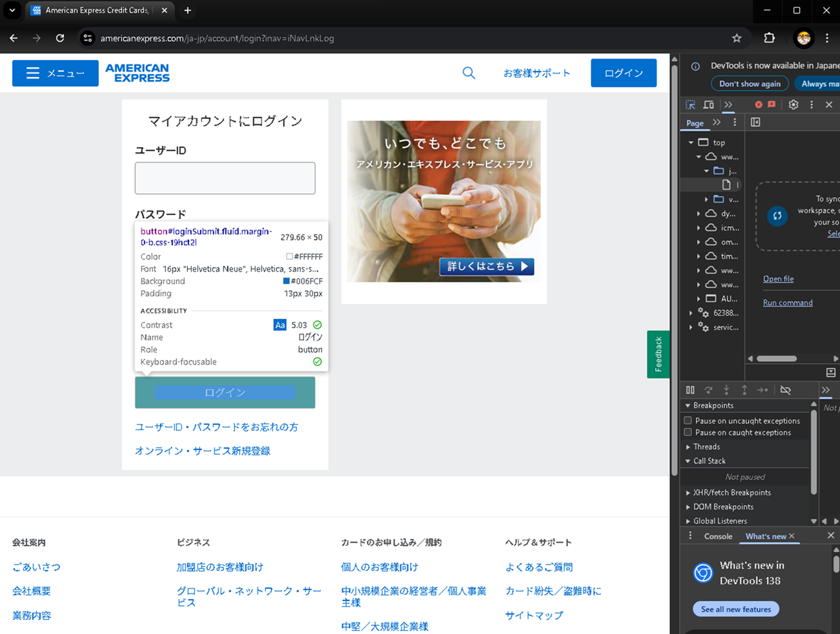Click the ログイン submit button in form
Image resolution: width=840 pixels, height=634 pixels.
coord(225,393)
